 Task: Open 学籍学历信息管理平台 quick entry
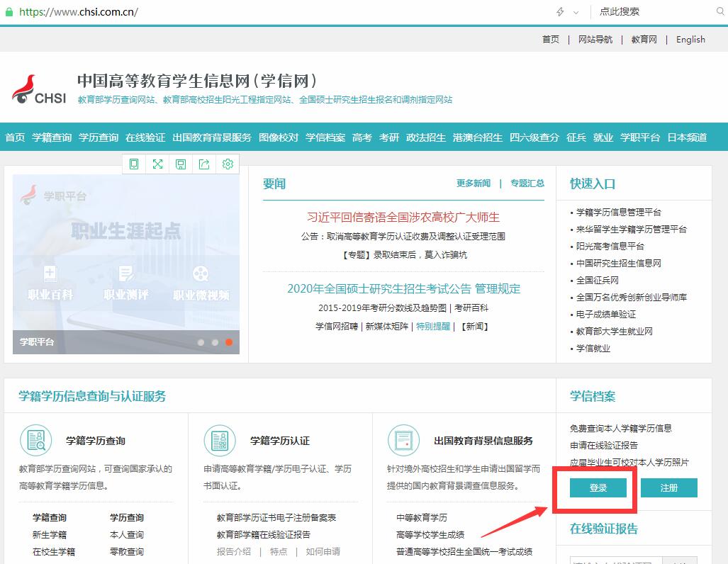[x=618, y=212]
